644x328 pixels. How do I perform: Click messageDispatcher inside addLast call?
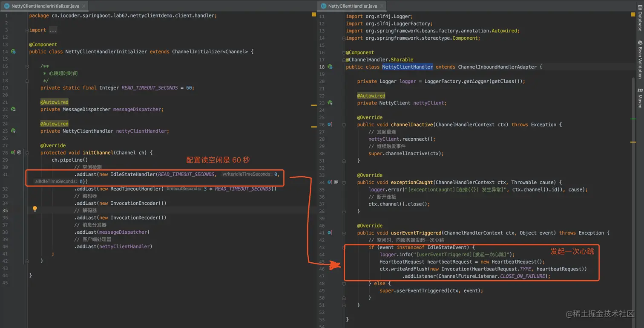(123, 232)
